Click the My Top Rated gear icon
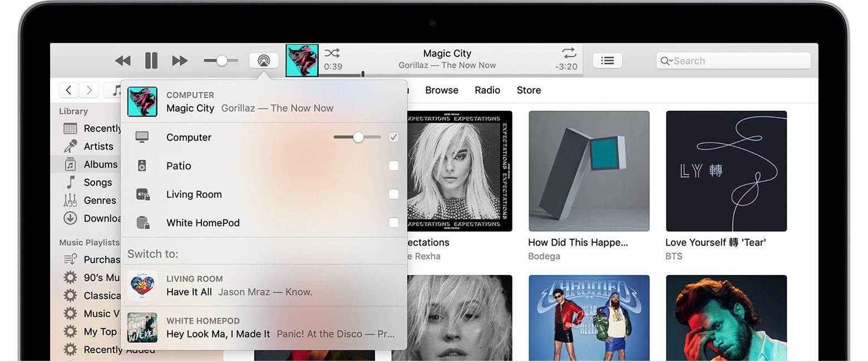This screenshot has width=868, height=362. (70, 331)
